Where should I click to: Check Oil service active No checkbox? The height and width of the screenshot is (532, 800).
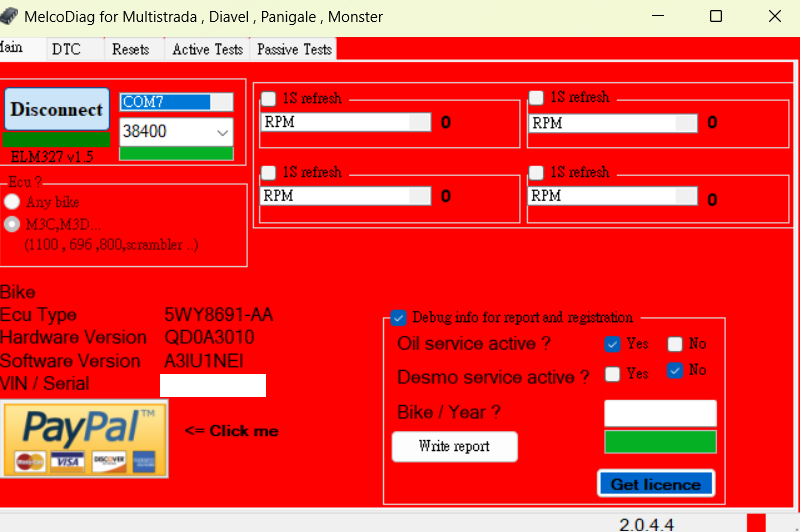point(675,344)
